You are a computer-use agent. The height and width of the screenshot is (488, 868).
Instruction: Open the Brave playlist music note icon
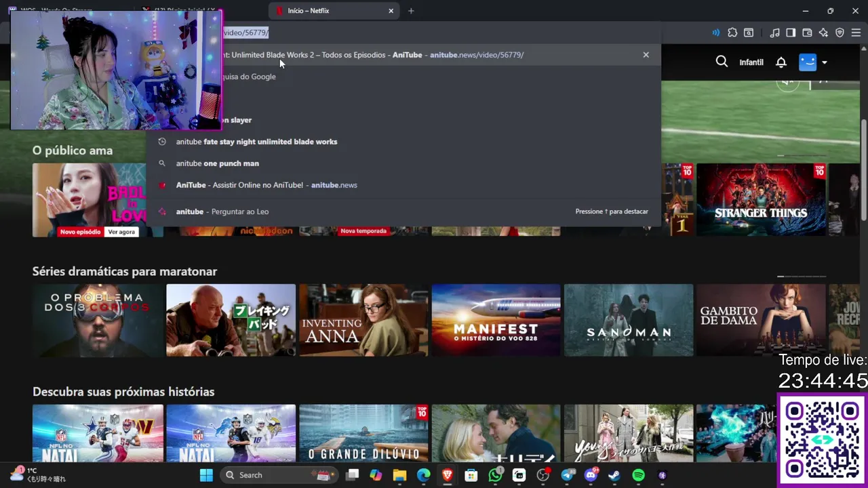coord(775,33)
